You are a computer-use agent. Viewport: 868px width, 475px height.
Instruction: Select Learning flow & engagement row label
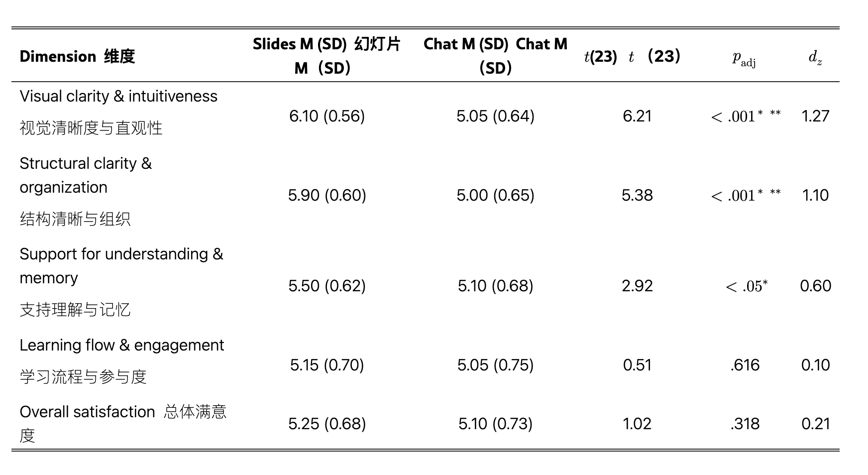(122, 345)
